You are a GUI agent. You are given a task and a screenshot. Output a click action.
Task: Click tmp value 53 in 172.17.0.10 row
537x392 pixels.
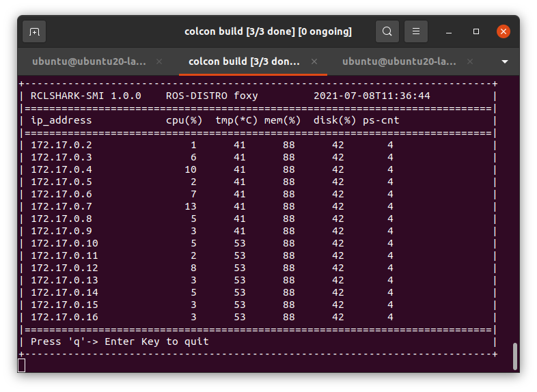pos(239,244)
